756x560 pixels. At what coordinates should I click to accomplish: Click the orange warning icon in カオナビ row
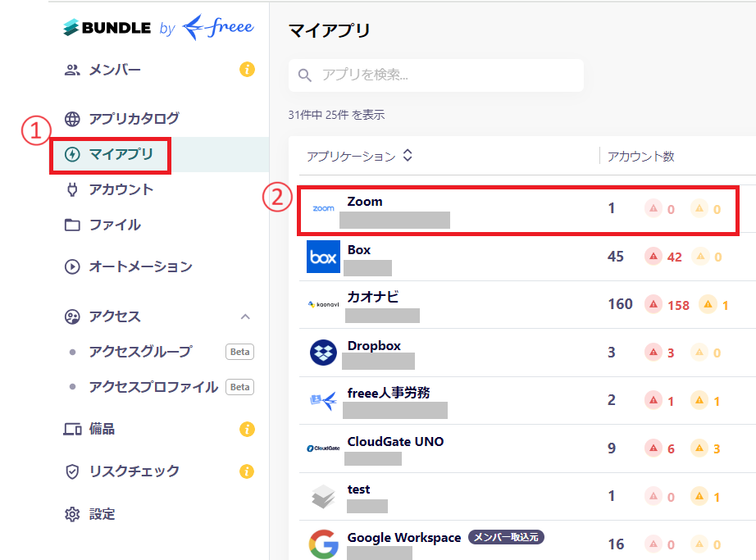click(707, 304)
